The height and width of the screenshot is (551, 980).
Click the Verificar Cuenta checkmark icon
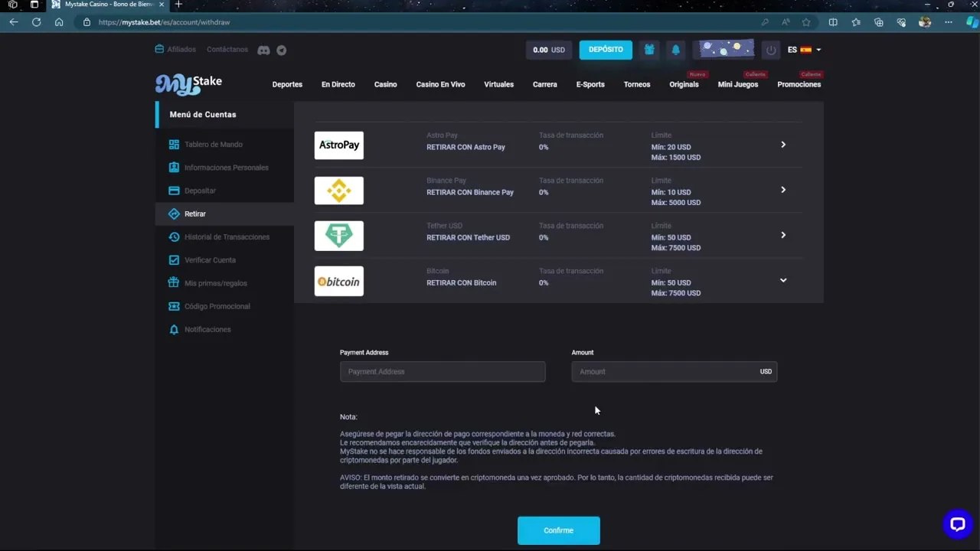pos(174,260)
